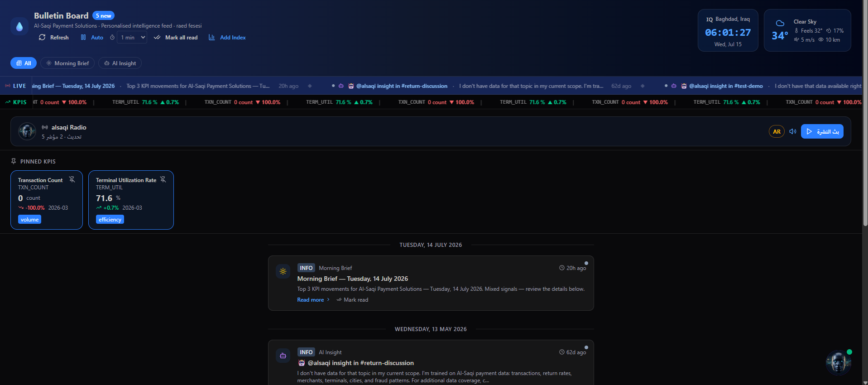868x385 pixels.
Task: Click the Clear Sky cloud icon
Action: click(780, 23)
